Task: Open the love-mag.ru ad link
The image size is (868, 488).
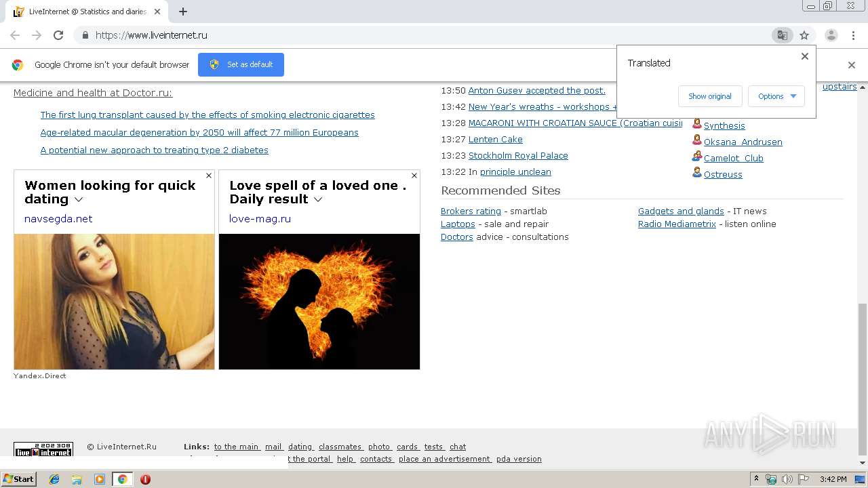Action: 260,218
